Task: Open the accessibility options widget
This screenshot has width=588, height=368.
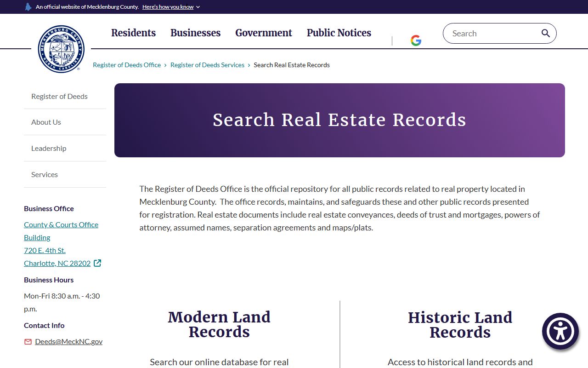Action: pyautogui.click(x=560, y=331)
